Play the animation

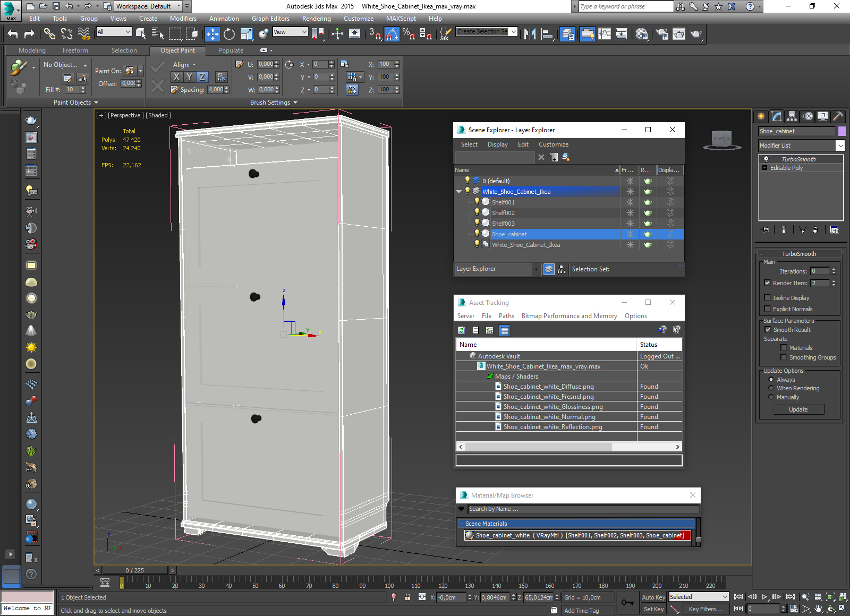[x=764, y=597]
